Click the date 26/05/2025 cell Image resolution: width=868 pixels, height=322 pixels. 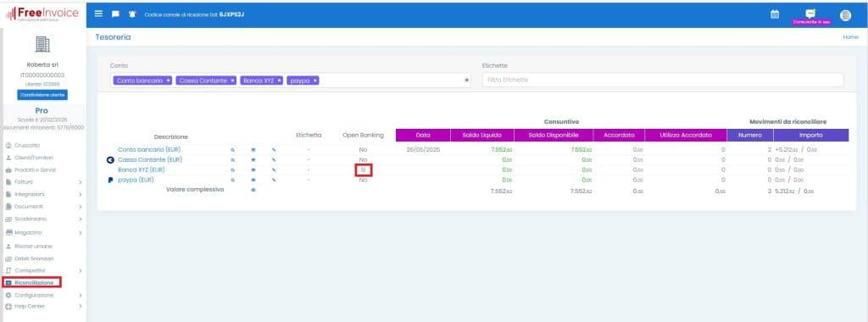click(423, 150)
